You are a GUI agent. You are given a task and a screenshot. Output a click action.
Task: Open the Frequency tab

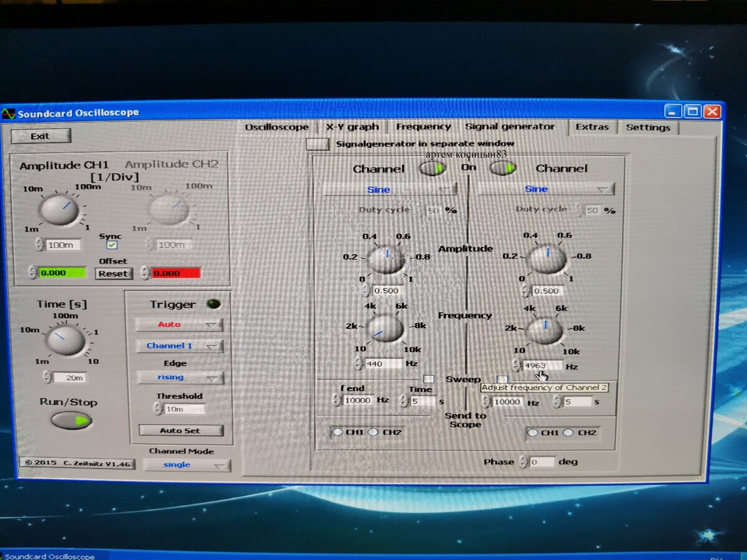[x=423, y=126]
